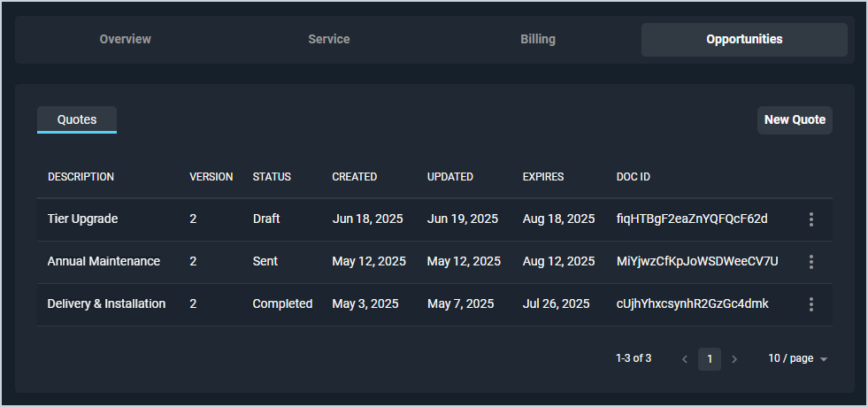Sort by the Expires column header
Image resolution: width=868 pixels, height=407 pixels.
pyautogui.click(x=543, y=177)
